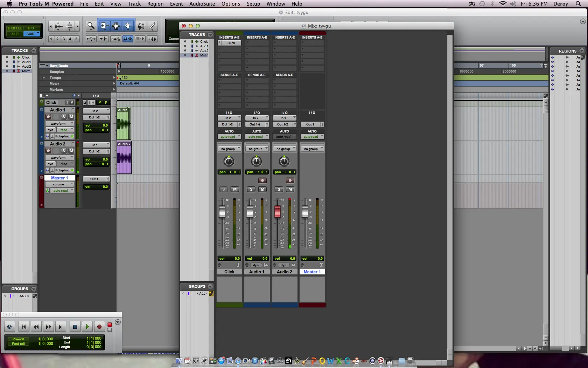The image size is (588, 368).
Task: Open the AudioSuite menu
Action: [202, 4]
